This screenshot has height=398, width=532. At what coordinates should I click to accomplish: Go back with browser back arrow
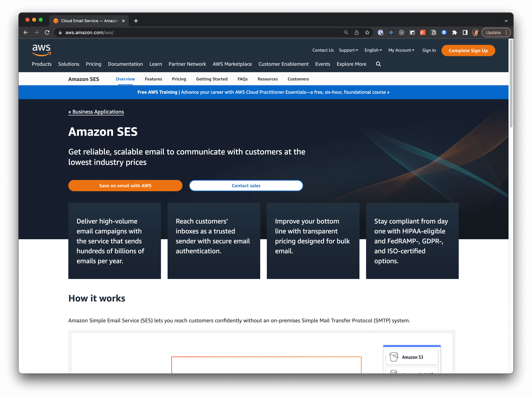26,32
